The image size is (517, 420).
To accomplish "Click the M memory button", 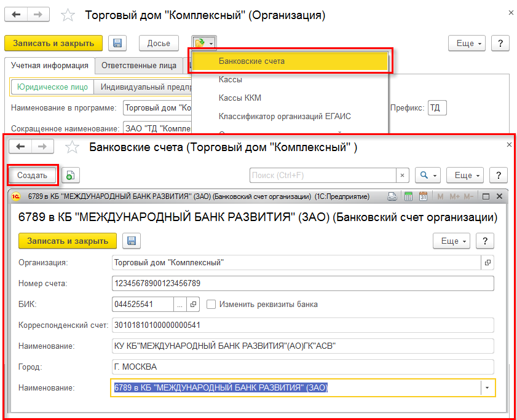I will (440, 196).
